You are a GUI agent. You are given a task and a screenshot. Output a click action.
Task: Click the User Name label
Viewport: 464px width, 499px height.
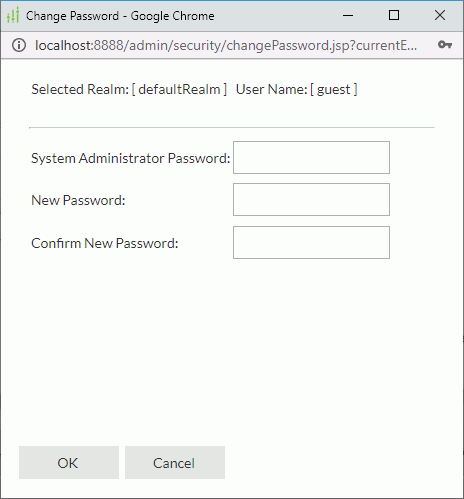[x=271, y=89]
